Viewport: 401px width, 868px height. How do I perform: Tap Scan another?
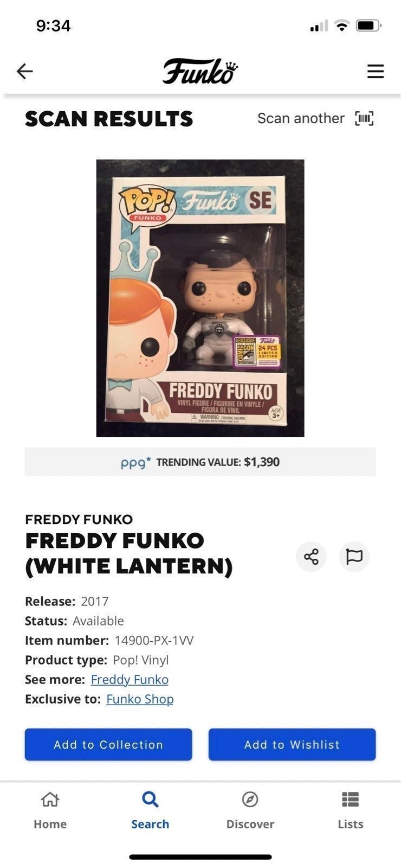(301, 118)
